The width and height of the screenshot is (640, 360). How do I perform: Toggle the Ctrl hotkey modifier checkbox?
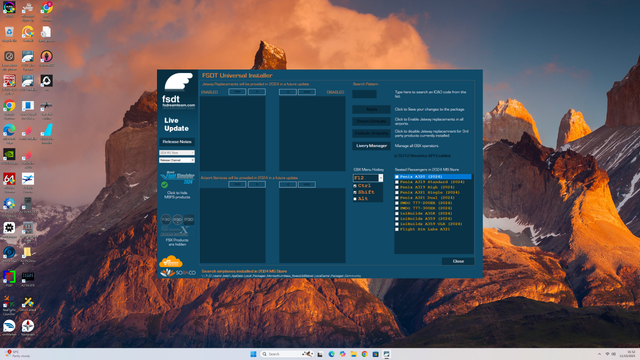pyautogui.click(x=355, y=186)
